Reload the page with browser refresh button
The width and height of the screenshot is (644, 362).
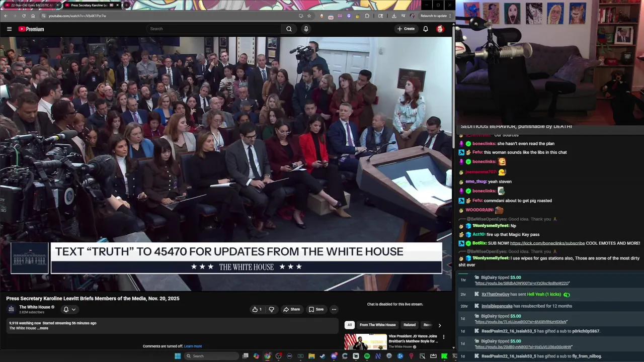(24, 16)
